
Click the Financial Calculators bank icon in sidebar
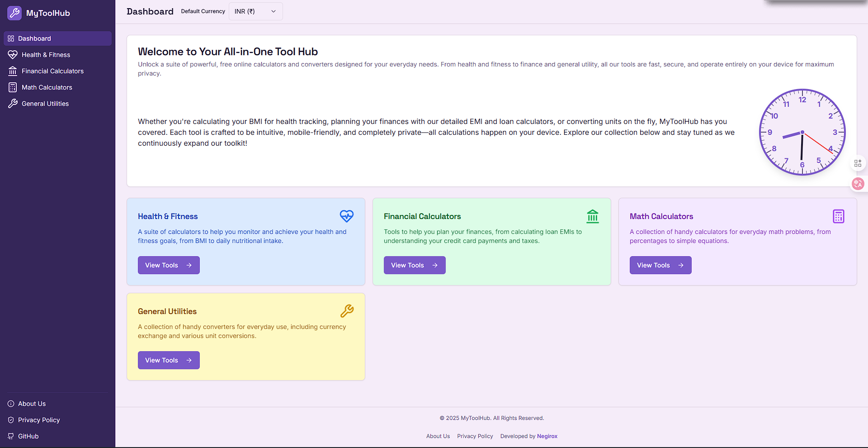[x=13, y=71]
